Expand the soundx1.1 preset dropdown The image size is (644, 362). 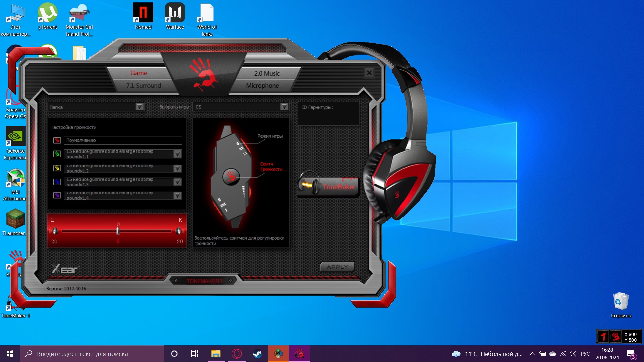[x=177, y=154]
